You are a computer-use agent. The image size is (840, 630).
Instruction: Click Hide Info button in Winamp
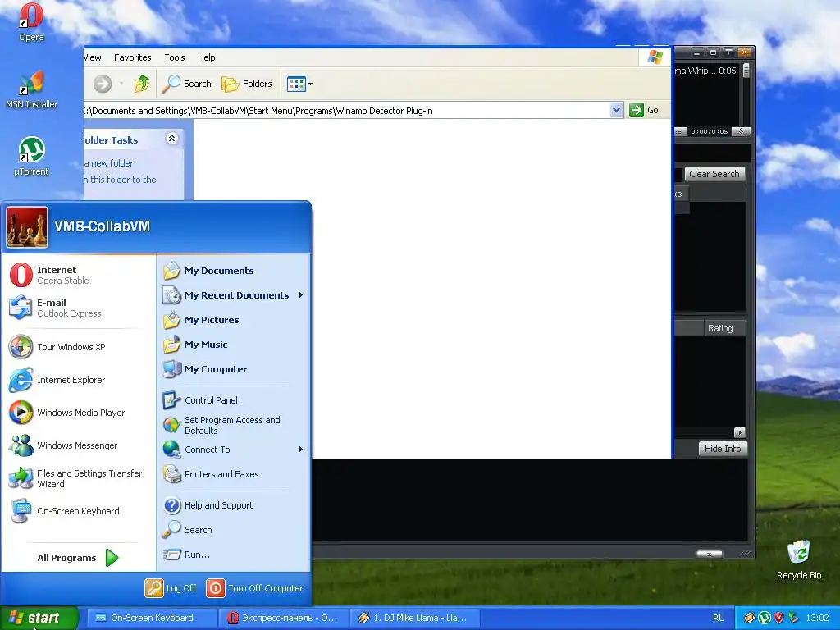723,449
